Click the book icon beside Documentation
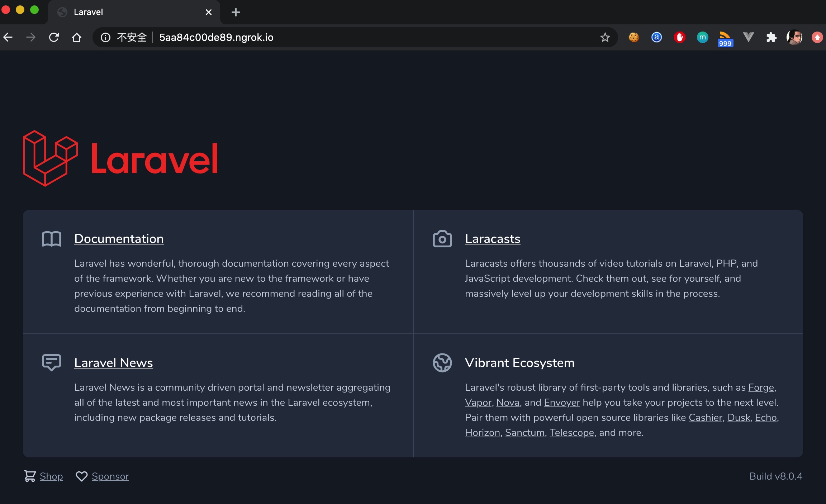Screen dimensions: 826x504 (52, 239)
